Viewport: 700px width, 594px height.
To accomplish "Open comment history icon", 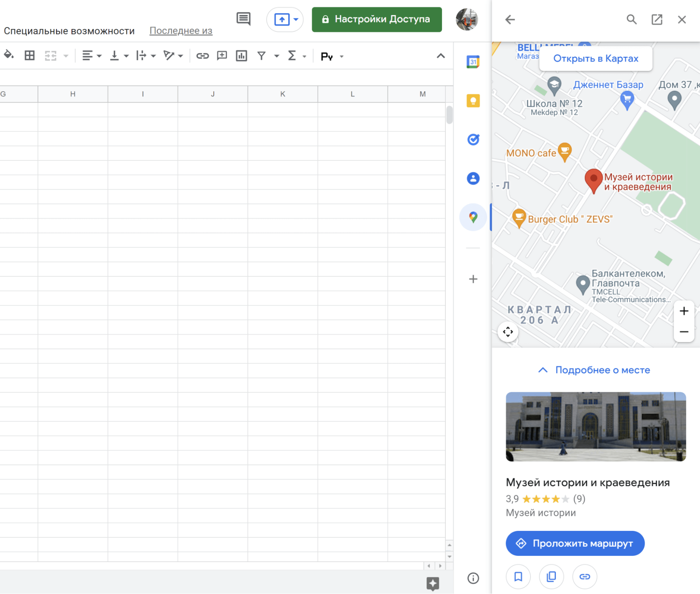I will point(243,19).
